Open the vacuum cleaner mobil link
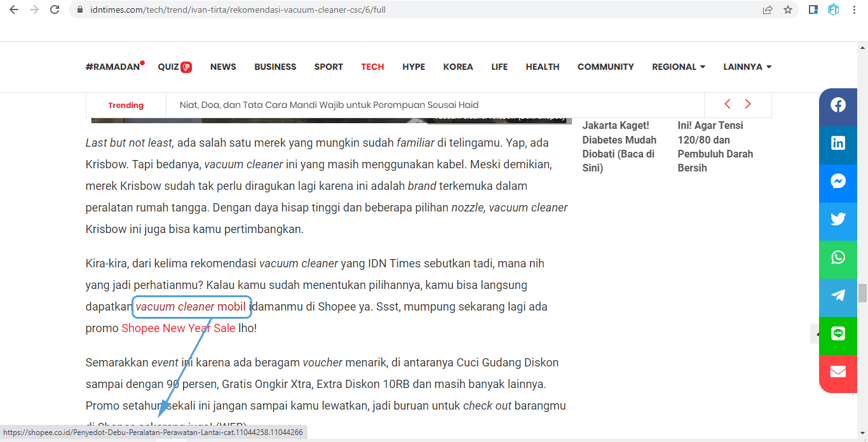This screenshot has width=868, height=442. [191, 307]
